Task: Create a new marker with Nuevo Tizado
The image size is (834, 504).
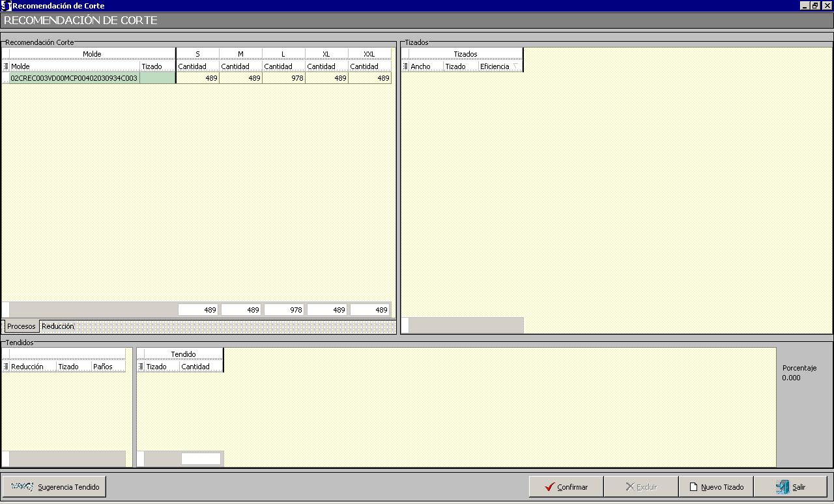Action: [x=716, y=486]
